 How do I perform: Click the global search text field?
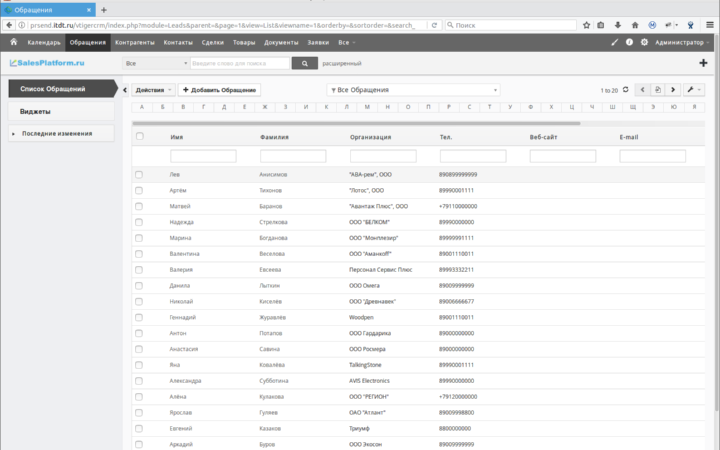240,63
